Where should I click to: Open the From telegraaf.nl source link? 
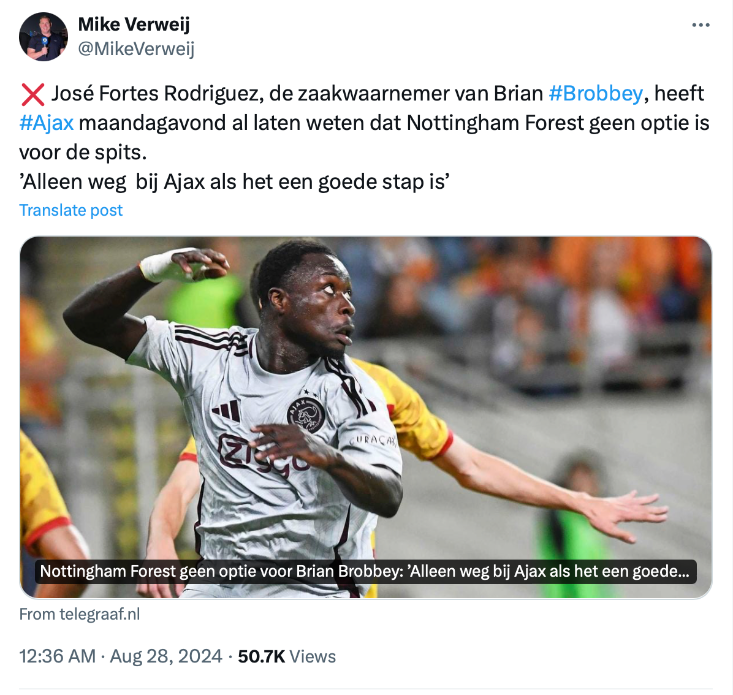pyautogui.click(x=79, y=614)
